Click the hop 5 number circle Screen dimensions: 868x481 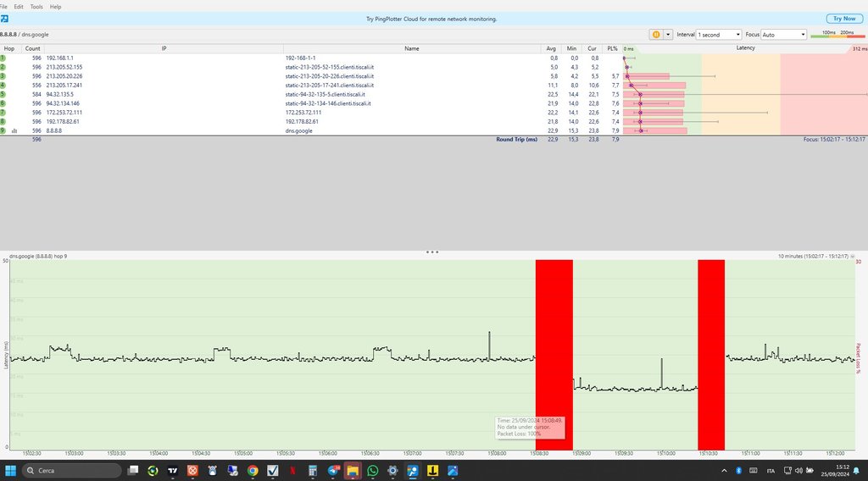tap(3, 94)
